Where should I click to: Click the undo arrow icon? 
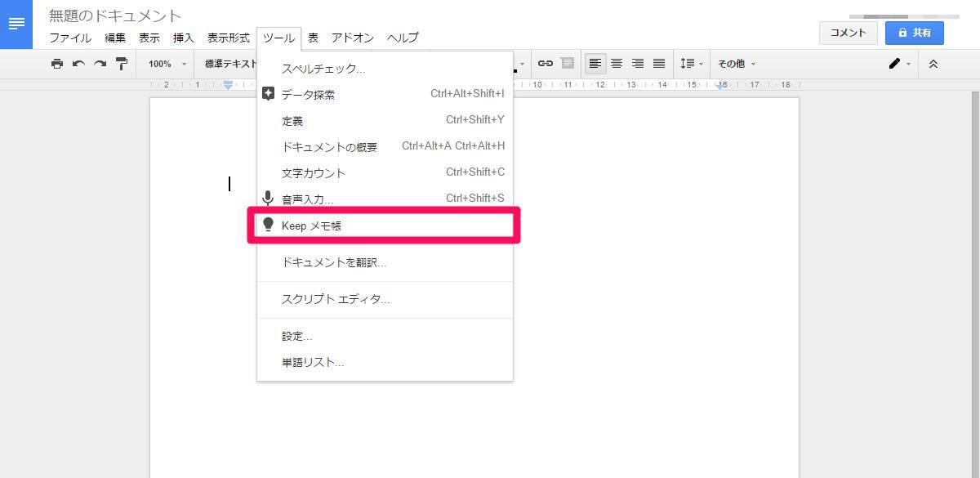click(78, 64)
